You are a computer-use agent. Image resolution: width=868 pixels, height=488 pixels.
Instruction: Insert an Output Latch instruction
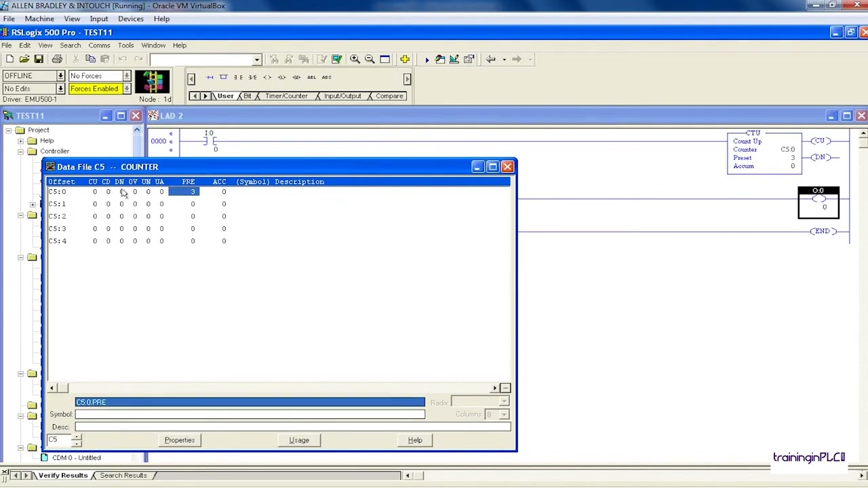point(282,77)
